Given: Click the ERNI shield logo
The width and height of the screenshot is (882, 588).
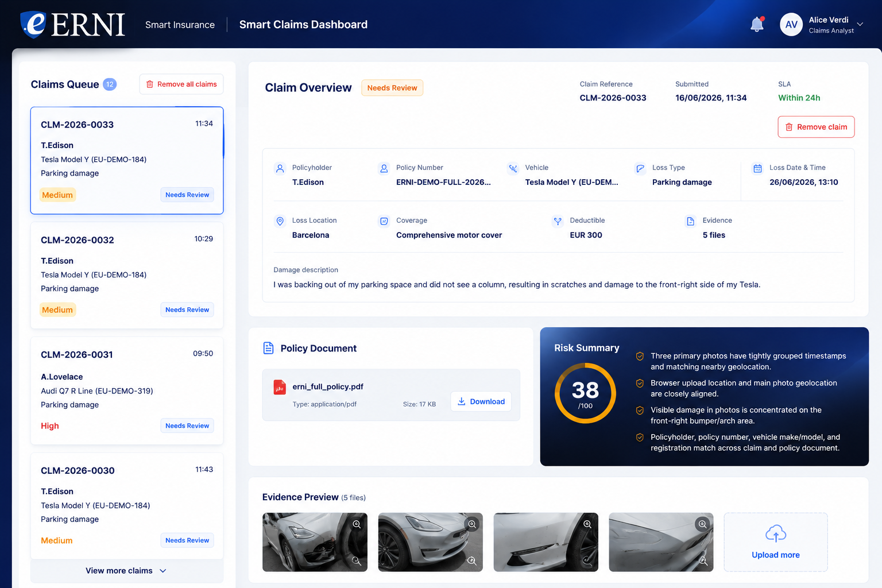Looking at the screenshot, I should point(33,24).
